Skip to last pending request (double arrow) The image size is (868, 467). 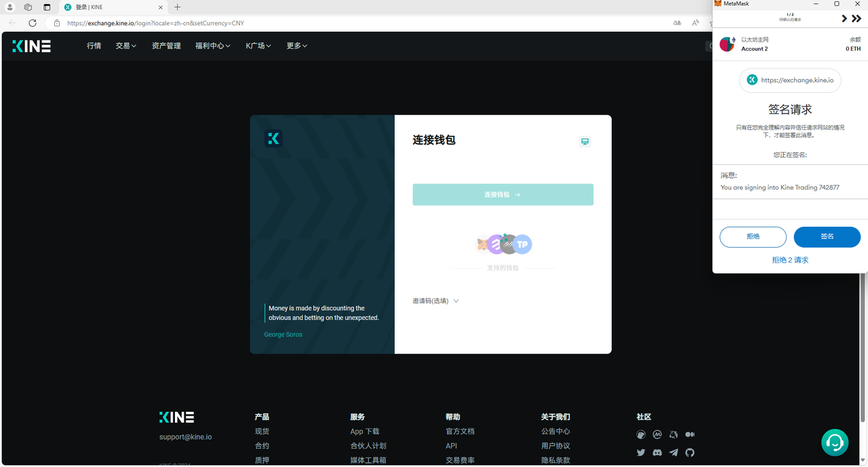tap(856, 19)
